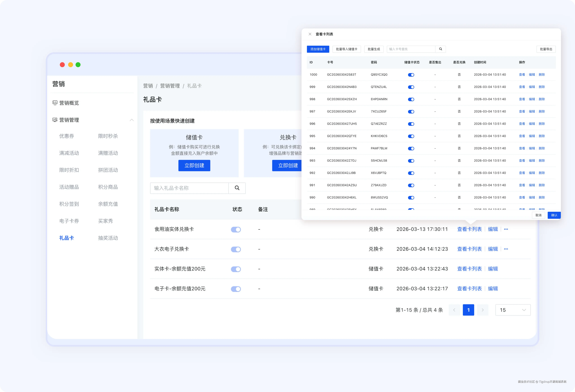Viewport: 575px width, 392px height.
Task: Disable 电子卡-余额充值200元 status switch
Action: coord(236,289)
